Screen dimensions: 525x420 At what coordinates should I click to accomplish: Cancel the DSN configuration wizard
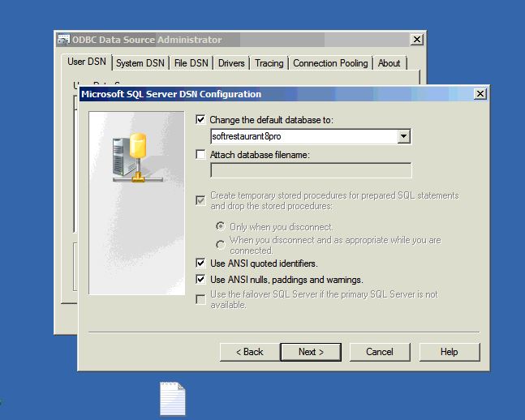pos(380,352)
